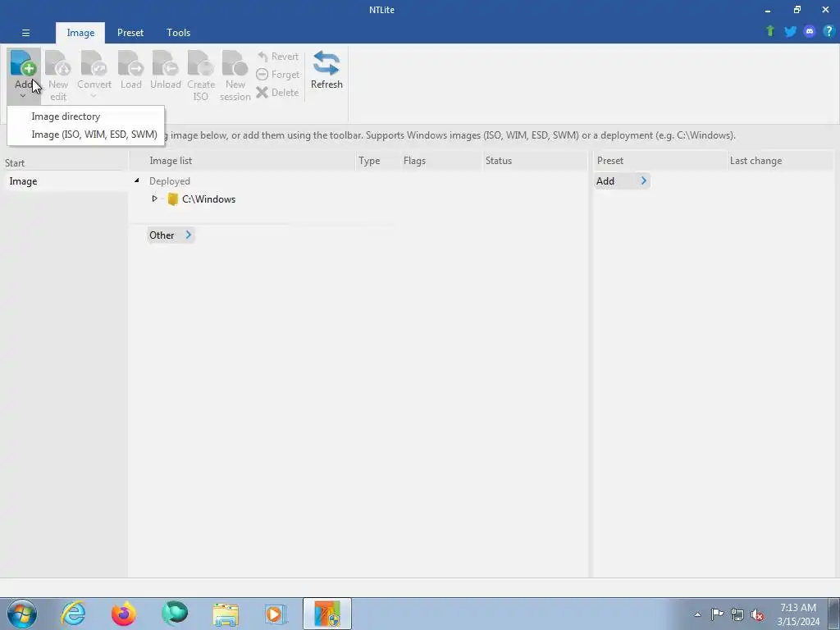The height and width of the screenshot is (630, 840).
Task: Collapse the Deployed group
Action: pos(137,181)
